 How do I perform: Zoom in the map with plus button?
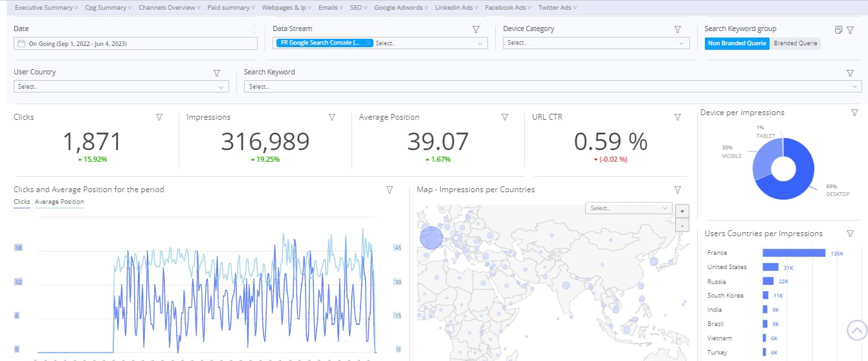(x=681, y=211)
